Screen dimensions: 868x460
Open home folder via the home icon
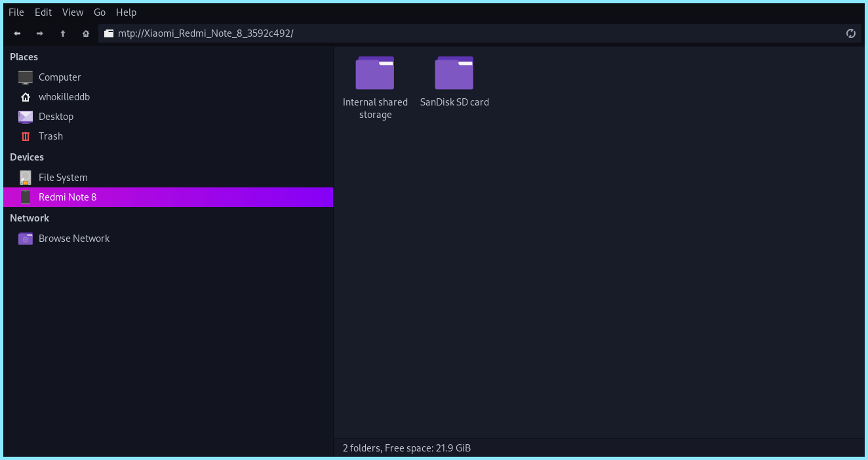point(85,33)
